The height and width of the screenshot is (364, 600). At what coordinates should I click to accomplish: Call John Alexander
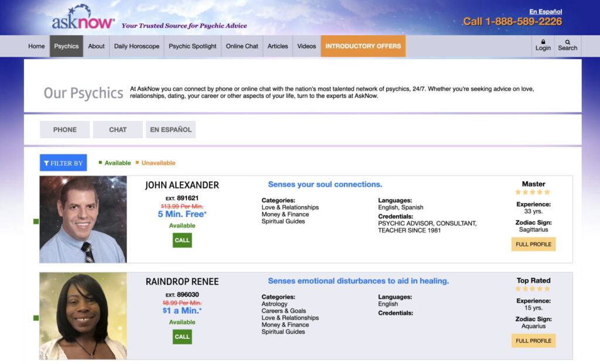pyautogui.click(x=182, y=241)
